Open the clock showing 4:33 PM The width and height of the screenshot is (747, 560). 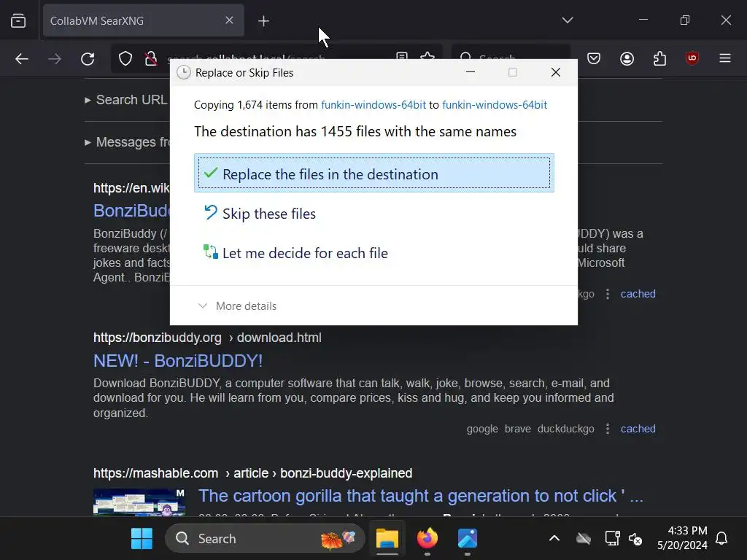(x=682, y=538)
